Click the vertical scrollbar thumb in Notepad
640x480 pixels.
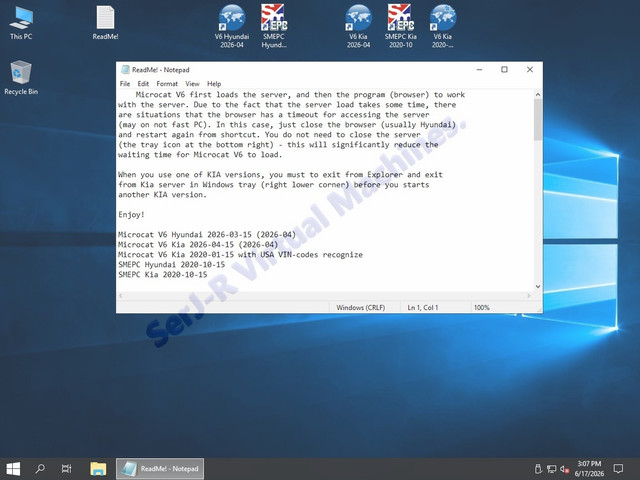pyautogui.click(x=538, y=119)
